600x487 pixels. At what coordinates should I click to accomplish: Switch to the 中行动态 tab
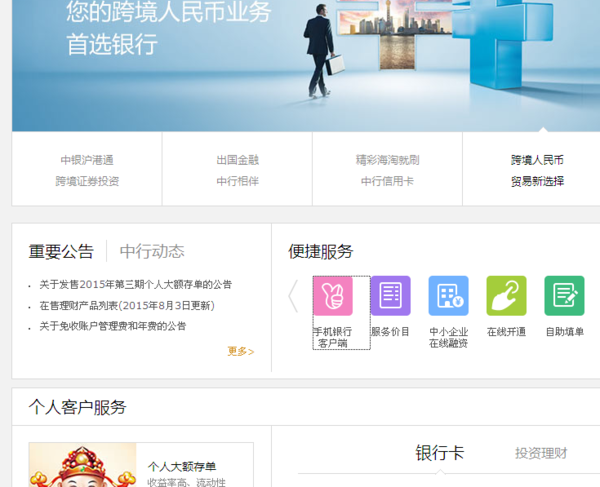click(152, 252)
